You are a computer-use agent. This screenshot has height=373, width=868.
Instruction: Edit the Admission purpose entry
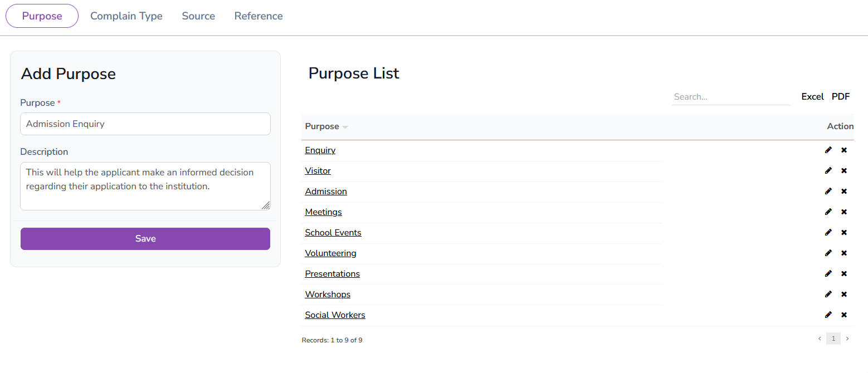pos(828,191)
